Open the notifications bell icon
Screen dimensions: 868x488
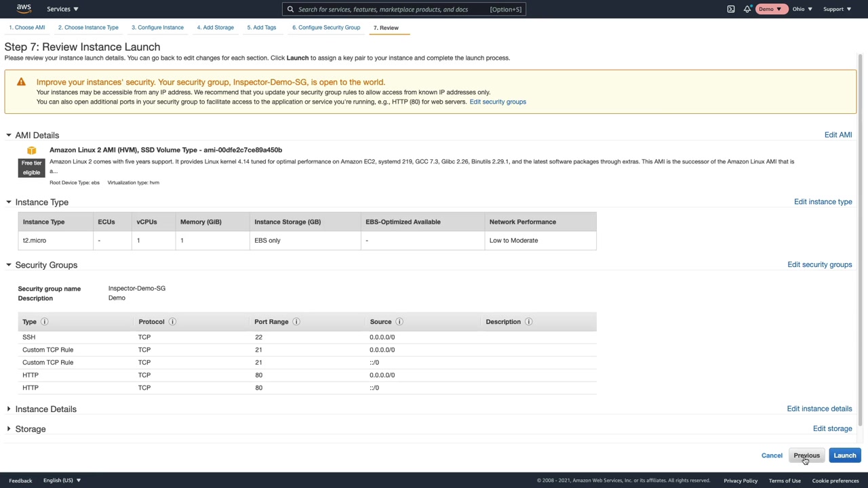(x=747, y=9)
